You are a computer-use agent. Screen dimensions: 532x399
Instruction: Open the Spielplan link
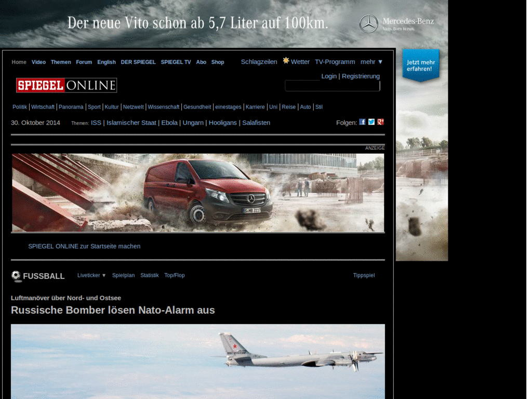pyautogui.click(x=124, y=275)
